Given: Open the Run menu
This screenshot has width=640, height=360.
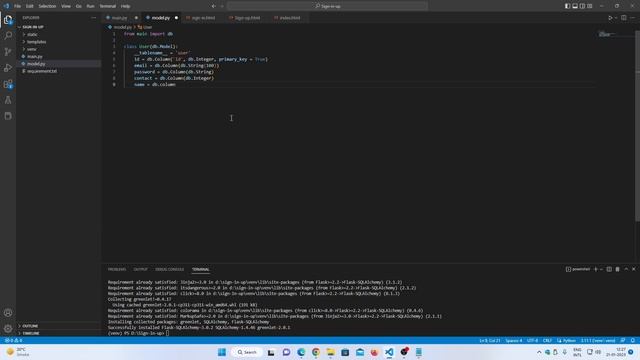Looking at the screenshot, I should click(91, 6).
